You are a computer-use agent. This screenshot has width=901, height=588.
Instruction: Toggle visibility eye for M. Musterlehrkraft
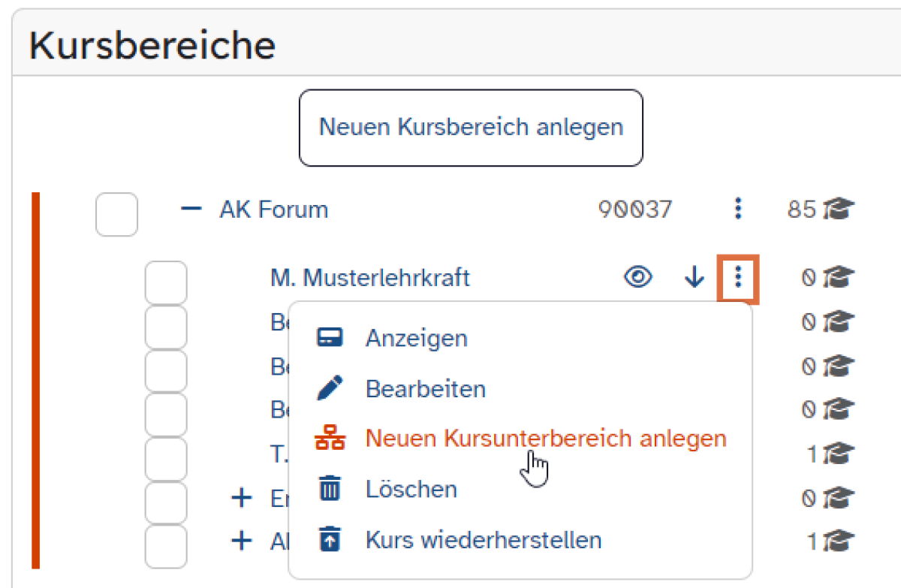[x=637, y=279]
